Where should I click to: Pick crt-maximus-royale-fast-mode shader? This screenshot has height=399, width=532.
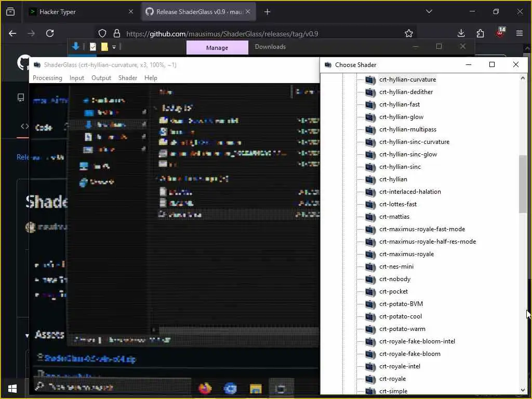tap(422, 229)
